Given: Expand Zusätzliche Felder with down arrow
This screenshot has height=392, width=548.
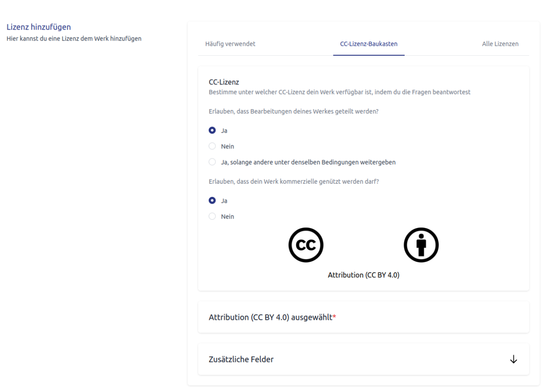Looking at the screenshot, I should click(x=513, y=360).
